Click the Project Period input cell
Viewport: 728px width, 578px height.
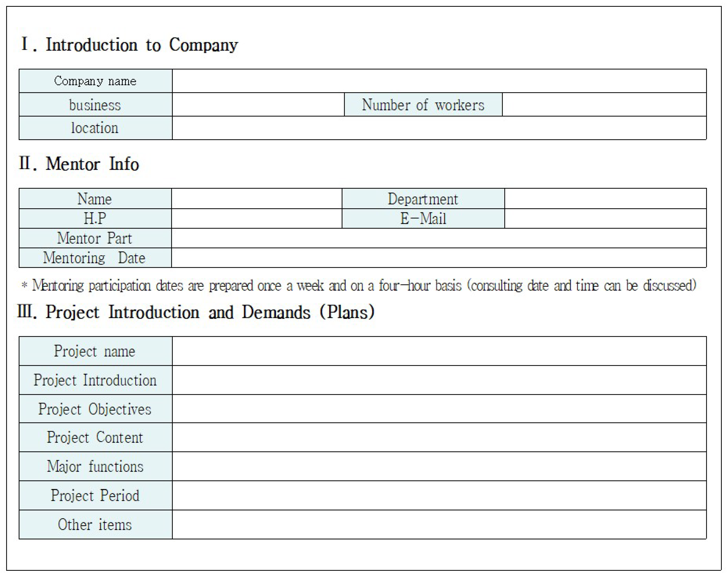(x=439, y=495)
